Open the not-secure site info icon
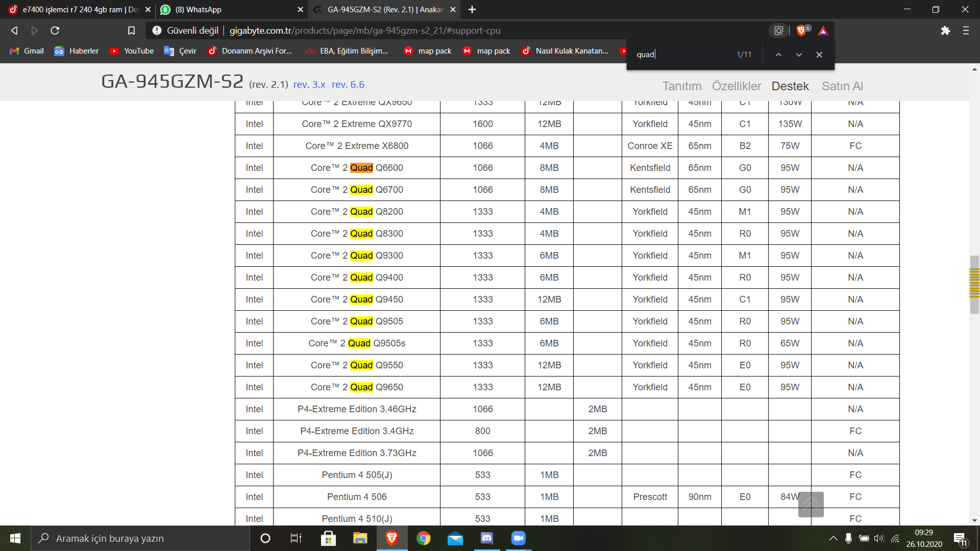 click(157, 31)
